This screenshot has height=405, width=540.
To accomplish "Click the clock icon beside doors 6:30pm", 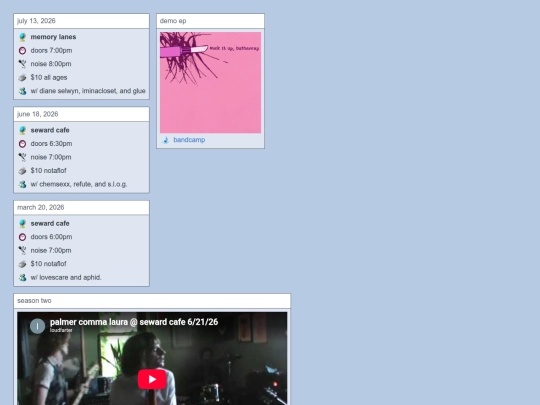I will click(x=22, y=144).
